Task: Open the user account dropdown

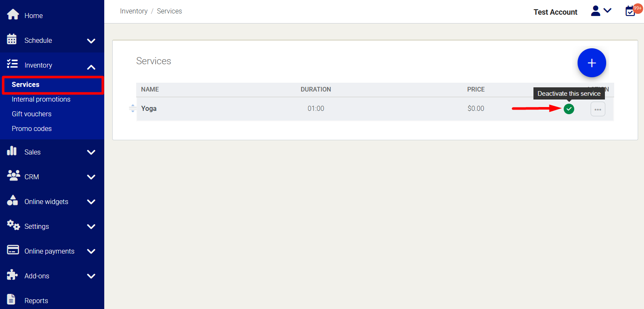Action: 601,11
